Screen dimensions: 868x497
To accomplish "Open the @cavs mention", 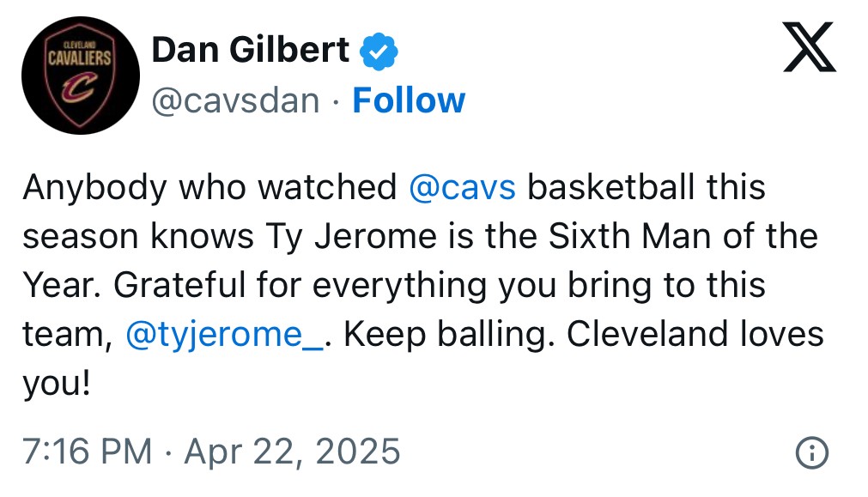I will (x=462, y=187).
